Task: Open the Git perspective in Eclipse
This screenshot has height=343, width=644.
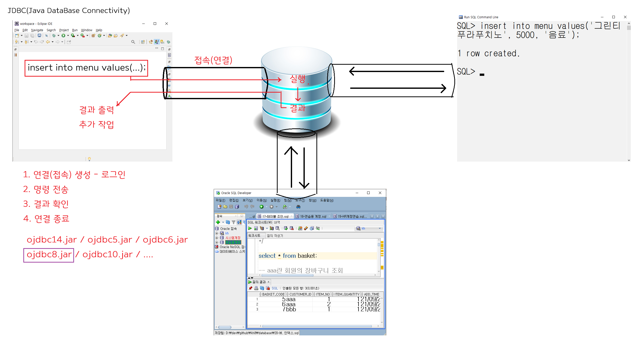Action: 162,42
